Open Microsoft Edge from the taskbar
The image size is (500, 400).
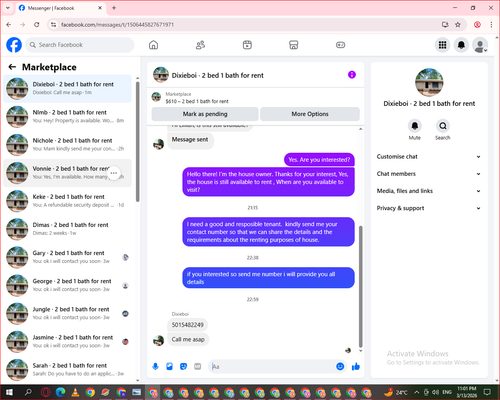[x=60, y=392]
